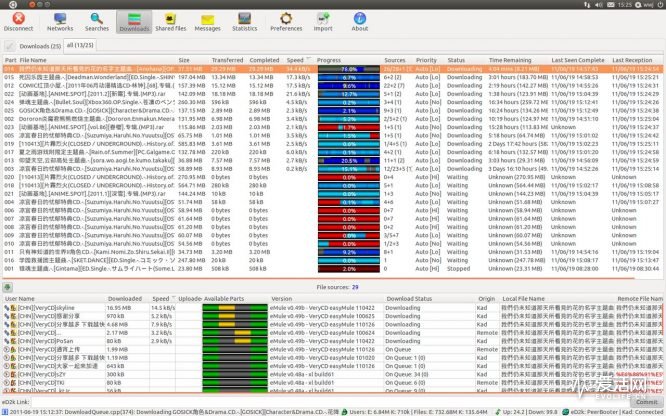This screenshot has width=666, height=416.
Task: Focus the eD2k Link input field
Action: (331, 402)
